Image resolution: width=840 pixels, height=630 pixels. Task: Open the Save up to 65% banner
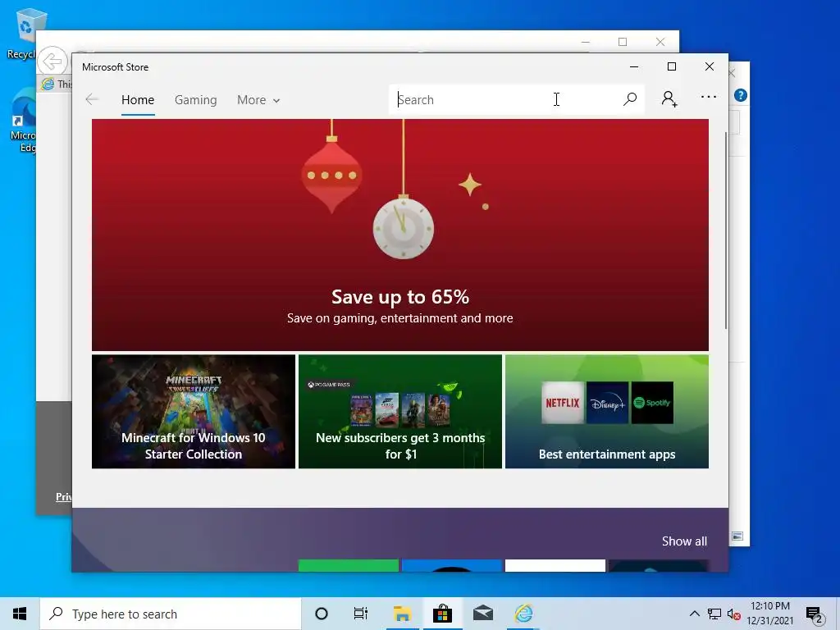point(400,235)
